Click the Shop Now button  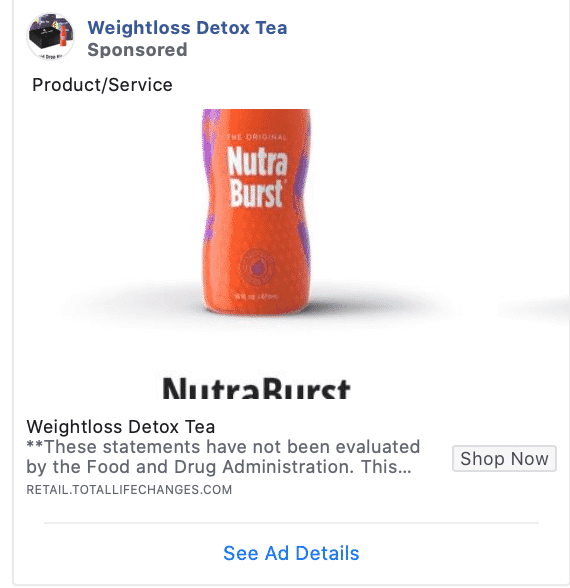click(504, 458)
